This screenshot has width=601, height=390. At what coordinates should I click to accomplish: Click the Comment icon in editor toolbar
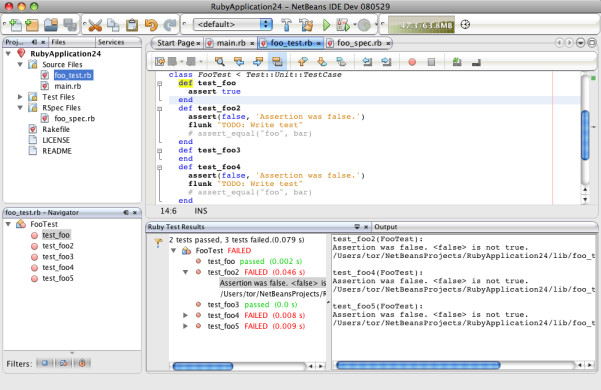pos(457,62)
